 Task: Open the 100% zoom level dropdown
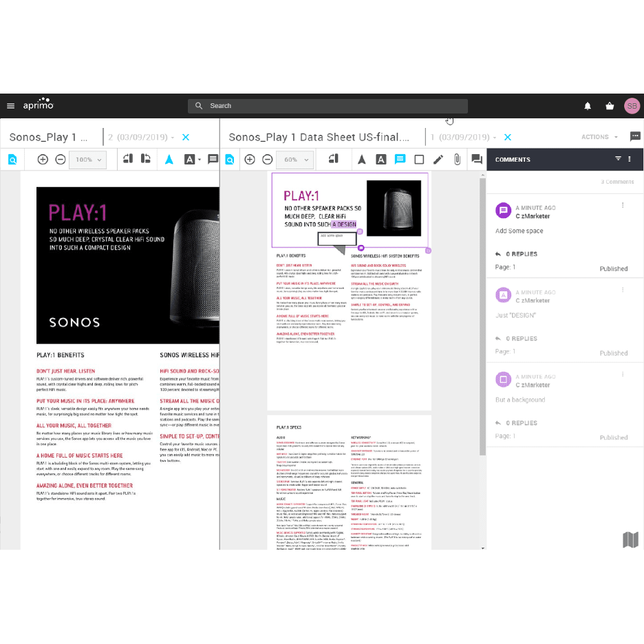click(88, 160)
